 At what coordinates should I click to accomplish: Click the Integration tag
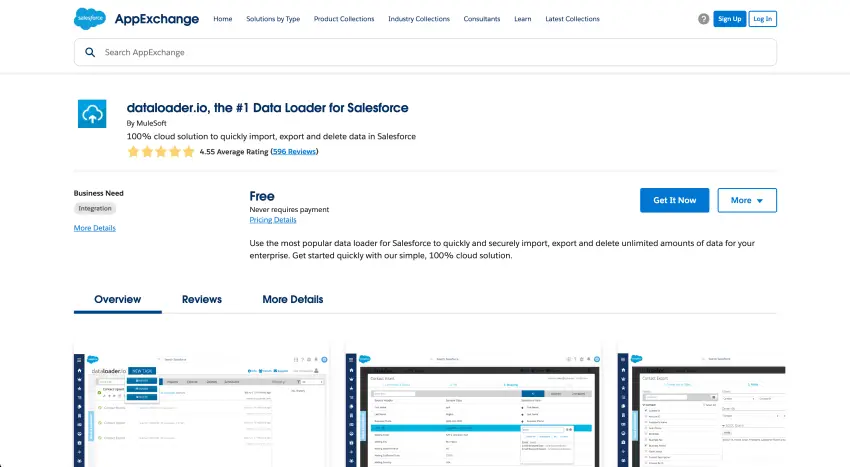click(x=95, y=208)
